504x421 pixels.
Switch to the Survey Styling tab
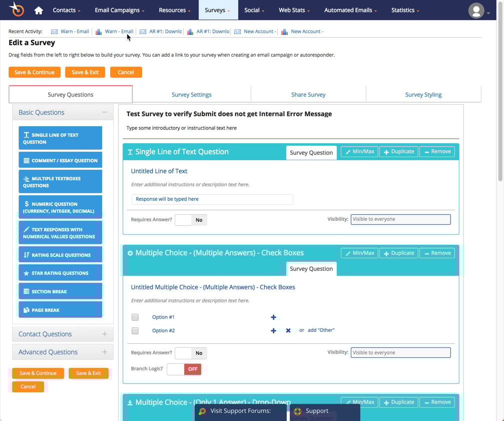(x=423, y=95)
